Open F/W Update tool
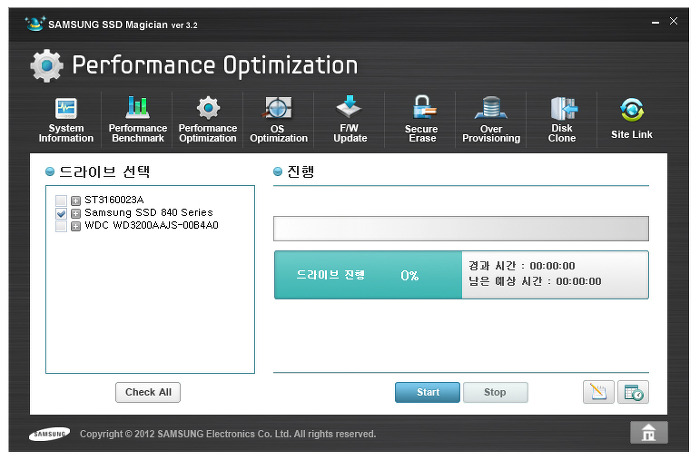The width and height of the screenshot is (700, 460). tap(350, 120)
